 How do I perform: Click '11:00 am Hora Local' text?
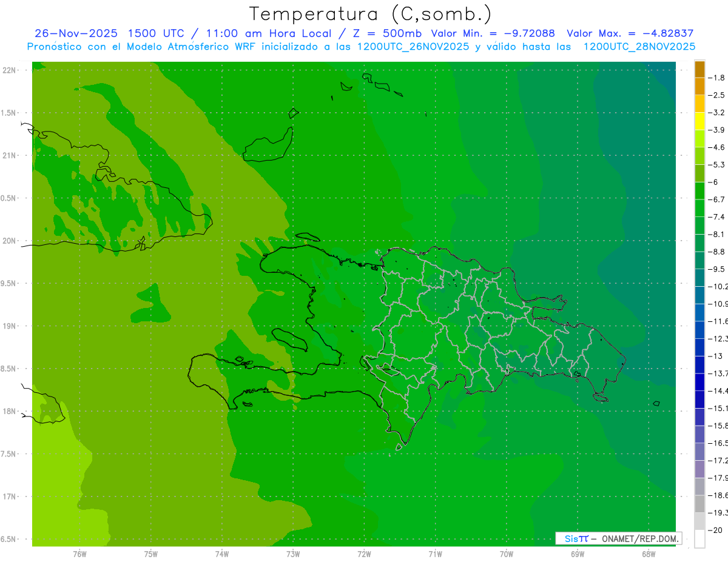pyautogui.click(x=268, y=33)
